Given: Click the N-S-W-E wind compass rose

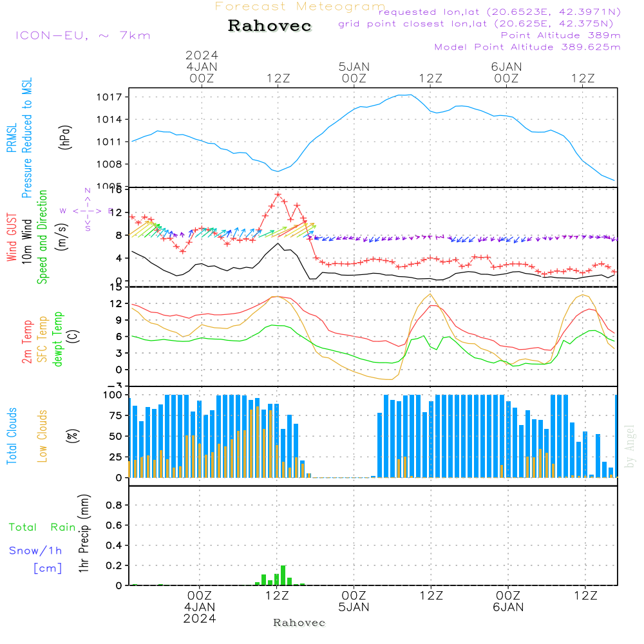Looking at the screenshot, I should click(87, 211).
